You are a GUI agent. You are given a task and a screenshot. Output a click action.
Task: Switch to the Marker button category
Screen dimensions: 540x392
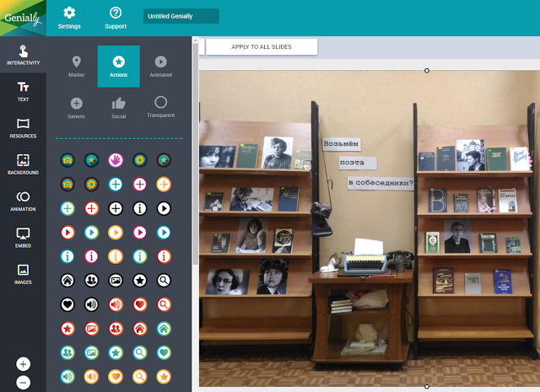tap(77, 67)
